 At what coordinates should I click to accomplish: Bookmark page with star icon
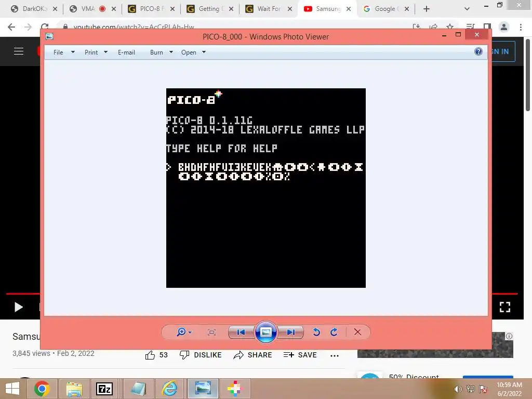450,27
